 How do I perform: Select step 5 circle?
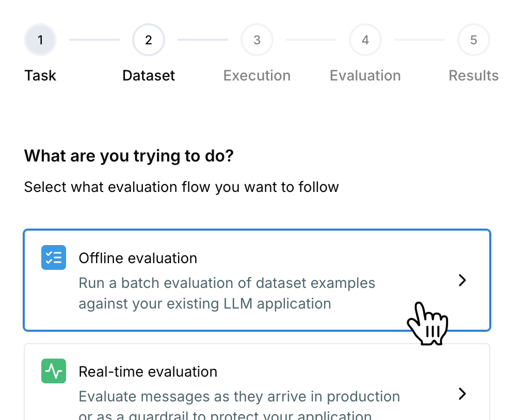(x=474, y=40)
